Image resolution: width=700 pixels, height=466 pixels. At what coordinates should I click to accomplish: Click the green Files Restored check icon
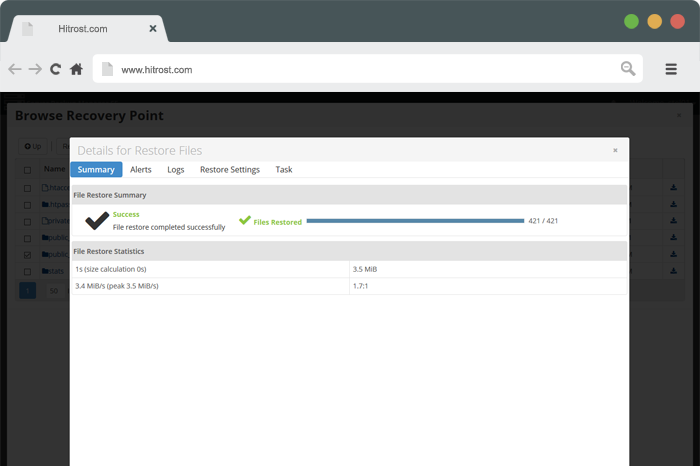pos(245,220)
